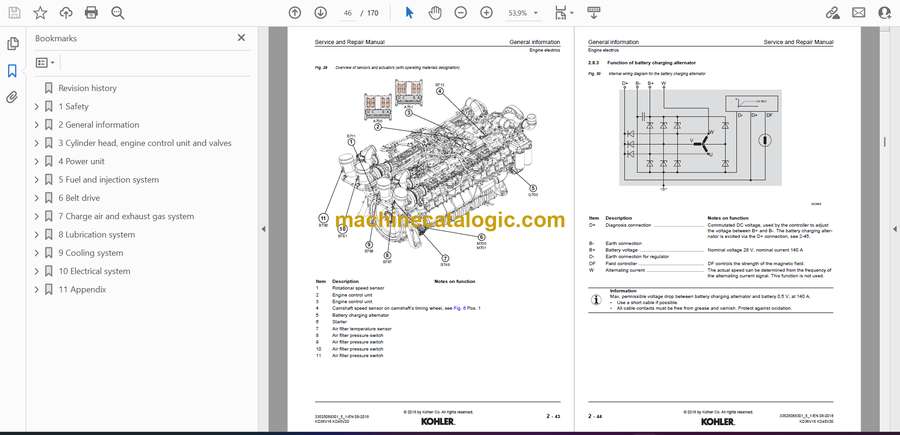
Task: Open the find text magnifier tool
Action: tap(118, 13)
